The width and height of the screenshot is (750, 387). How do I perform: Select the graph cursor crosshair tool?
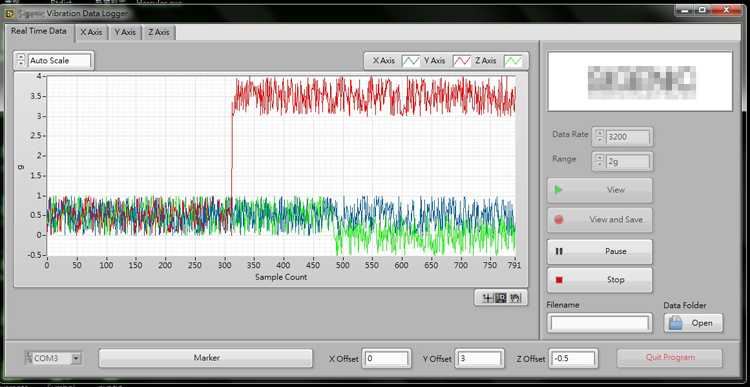(487, 298)
